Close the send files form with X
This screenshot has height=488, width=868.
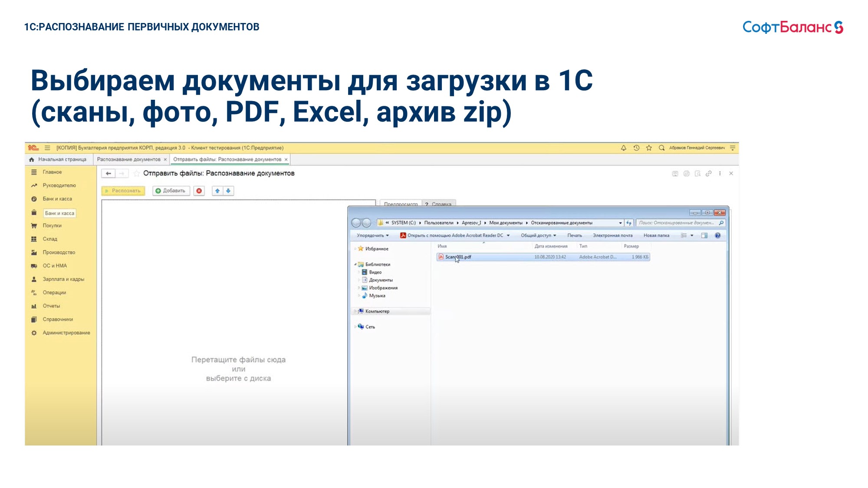pyautogui.click(x=731, y=174)
